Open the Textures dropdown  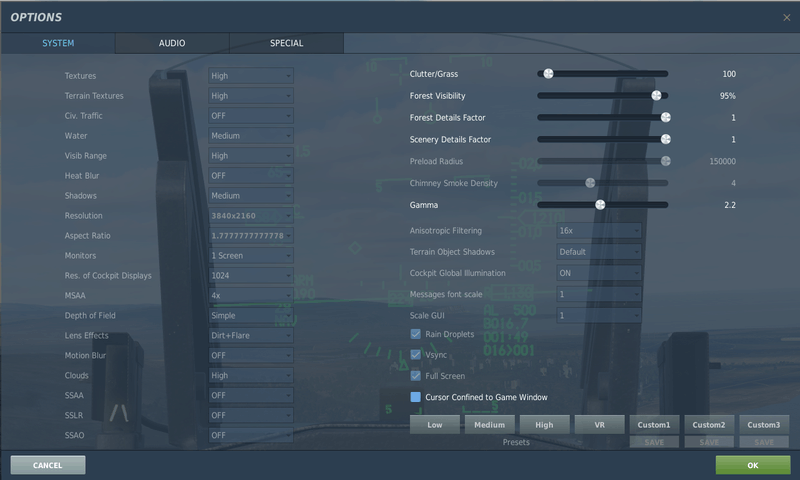click(x=251, y=75)
